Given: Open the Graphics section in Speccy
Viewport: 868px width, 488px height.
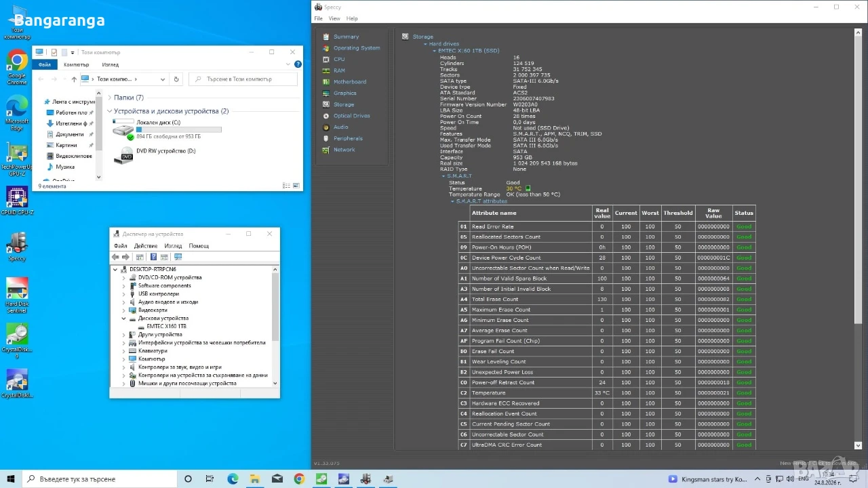Looking at the screenshot, I should [x=345, y=93].
